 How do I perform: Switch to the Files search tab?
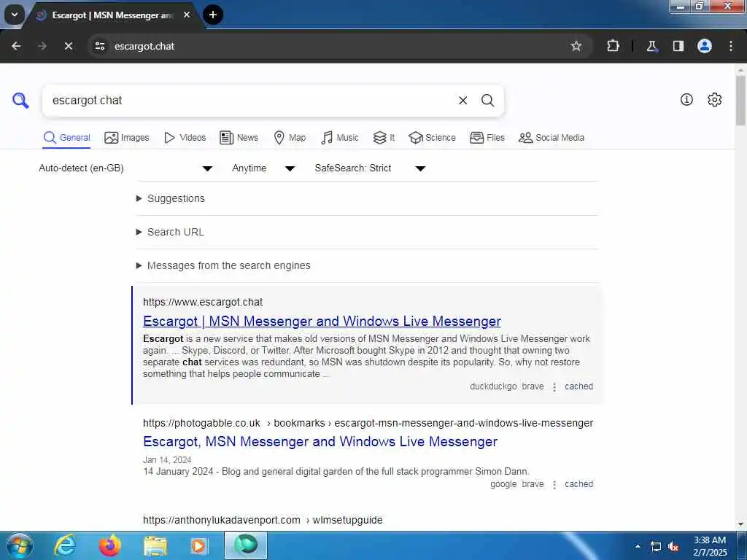pos(487,138)
